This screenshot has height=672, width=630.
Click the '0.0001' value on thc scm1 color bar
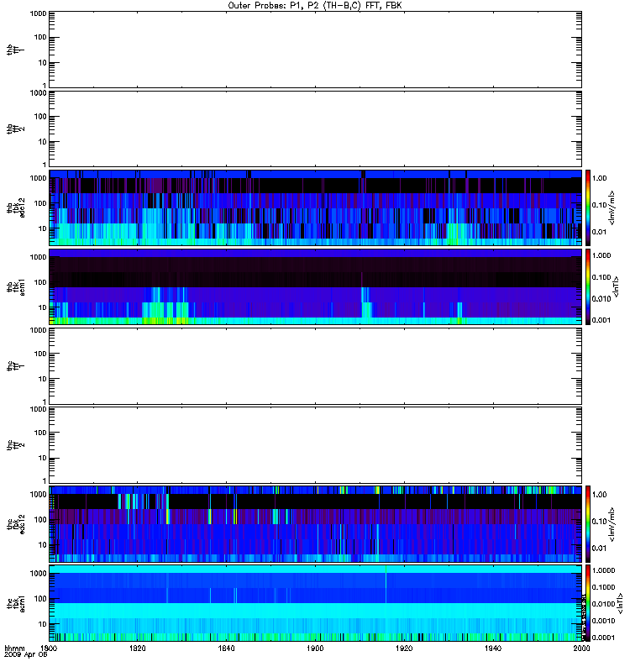click(603, 638)
